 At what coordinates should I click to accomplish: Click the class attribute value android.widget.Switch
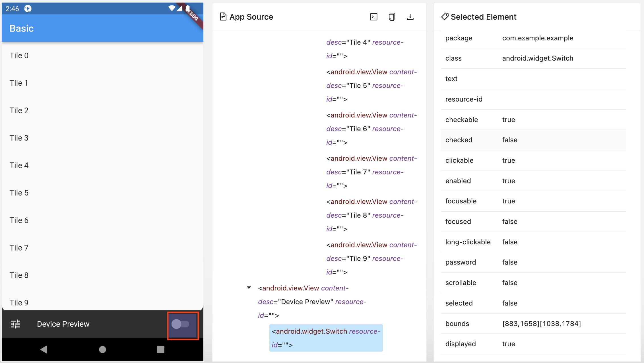[x=537, y=58]
